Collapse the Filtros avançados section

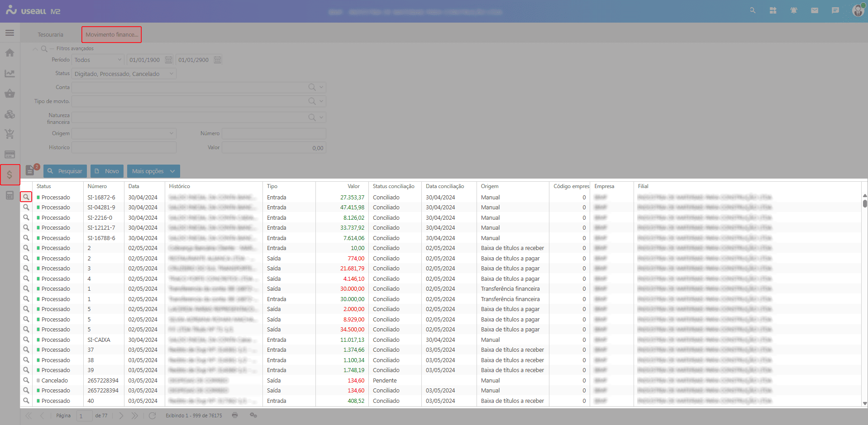(35, 49)
